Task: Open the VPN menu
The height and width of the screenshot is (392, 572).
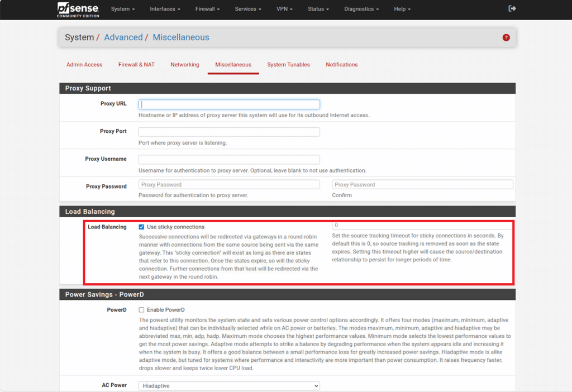Action: [286, 9]
